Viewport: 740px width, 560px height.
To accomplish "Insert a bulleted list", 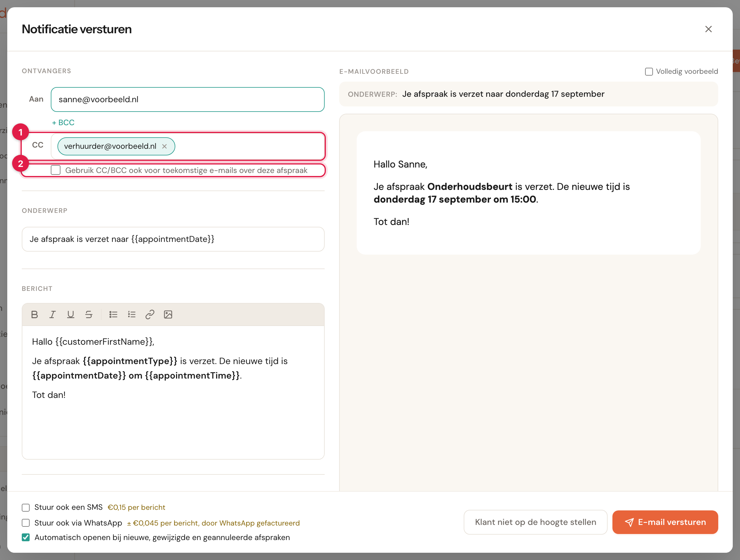I will pyautogui.click(x=113, y=314).
